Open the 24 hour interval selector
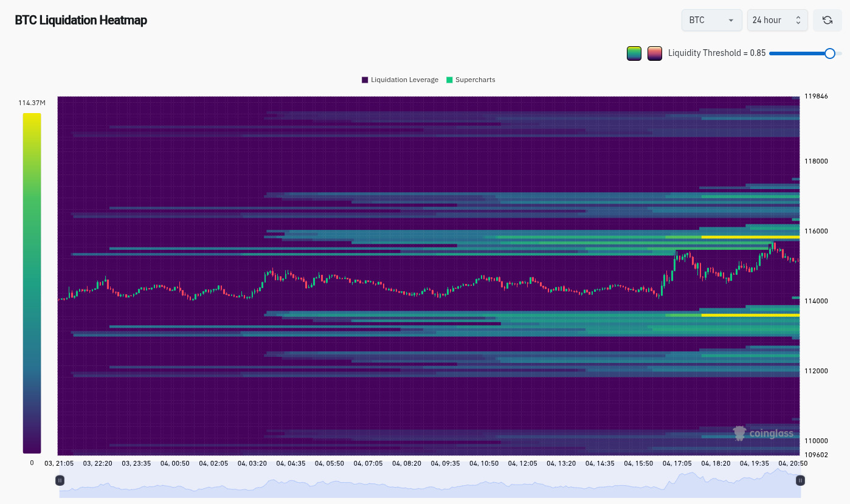 777,19
